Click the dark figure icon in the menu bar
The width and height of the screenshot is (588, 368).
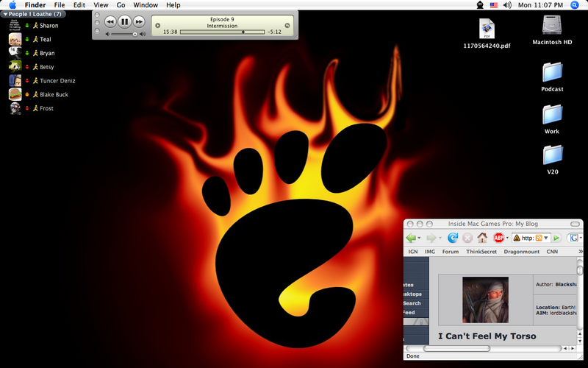pyautogui.click(x=480, y=5)
